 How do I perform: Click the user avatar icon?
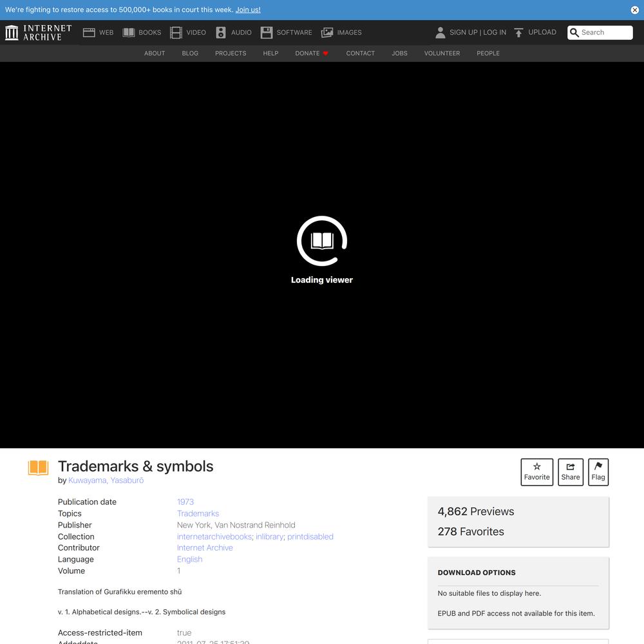coord(440,32)
